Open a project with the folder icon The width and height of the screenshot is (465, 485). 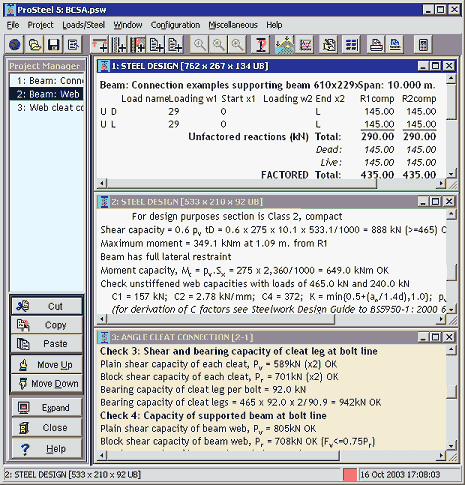pyautogui.click(x=34, y=44)
